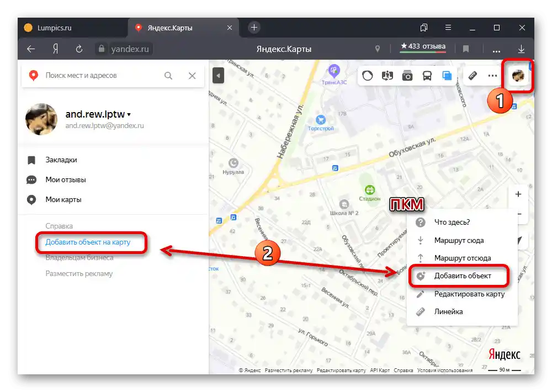552x392 pixels.
Task: Click the Обуховская ул. street label
Action: coord(412,147)
